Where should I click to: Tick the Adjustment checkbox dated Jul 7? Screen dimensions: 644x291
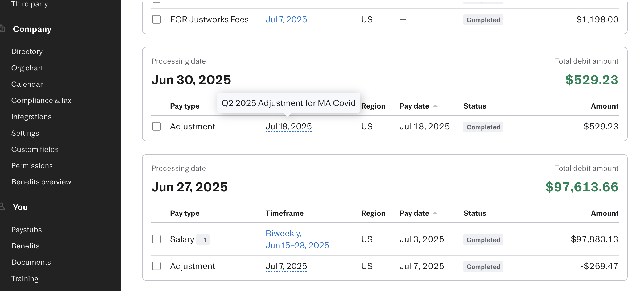click(x=156, y=266)
